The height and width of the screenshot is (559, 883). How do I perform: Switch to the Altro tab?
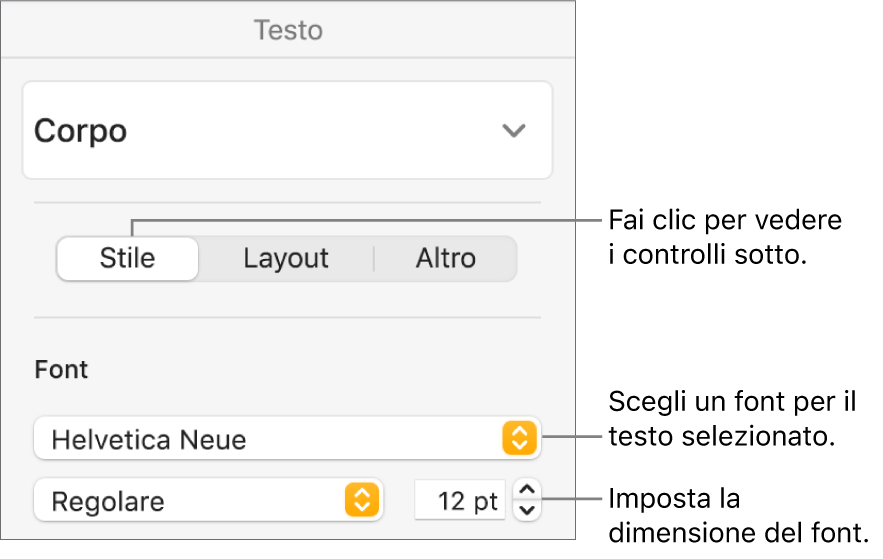[x=445, y=258]
